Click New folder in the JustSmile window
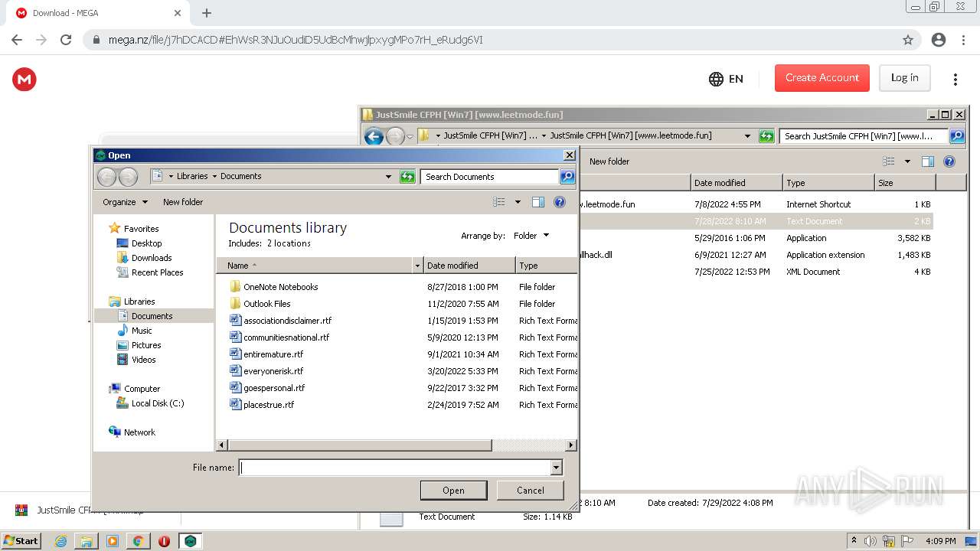The height and width of the screenshot is (551, 980). 609,161
